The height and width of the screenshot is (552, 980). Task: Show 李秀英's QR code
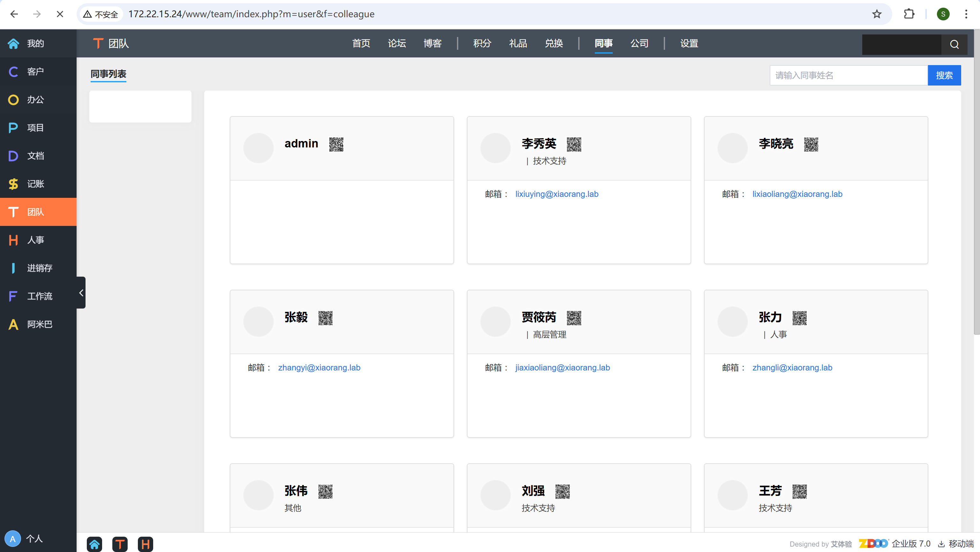pos(574,144)
